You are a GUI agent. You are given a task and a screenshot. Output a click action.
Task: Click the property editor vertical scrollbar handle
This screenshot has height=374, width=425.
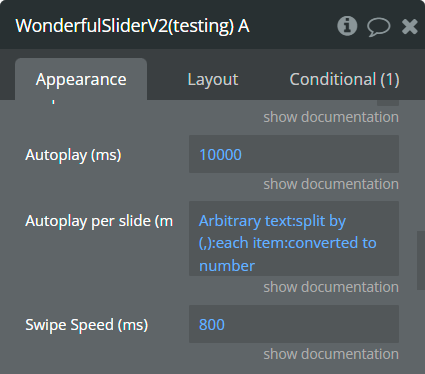click(x=421, y=260)
